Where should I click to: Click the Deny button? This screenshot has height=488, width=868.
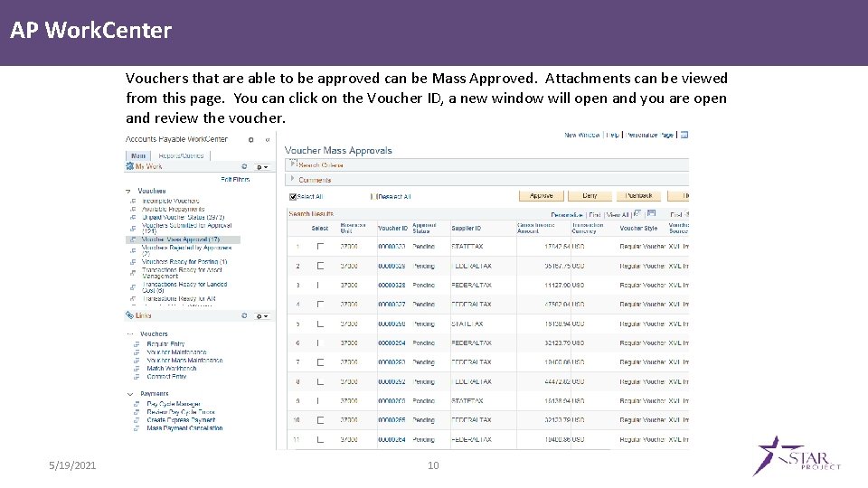(x=590, y=196)
